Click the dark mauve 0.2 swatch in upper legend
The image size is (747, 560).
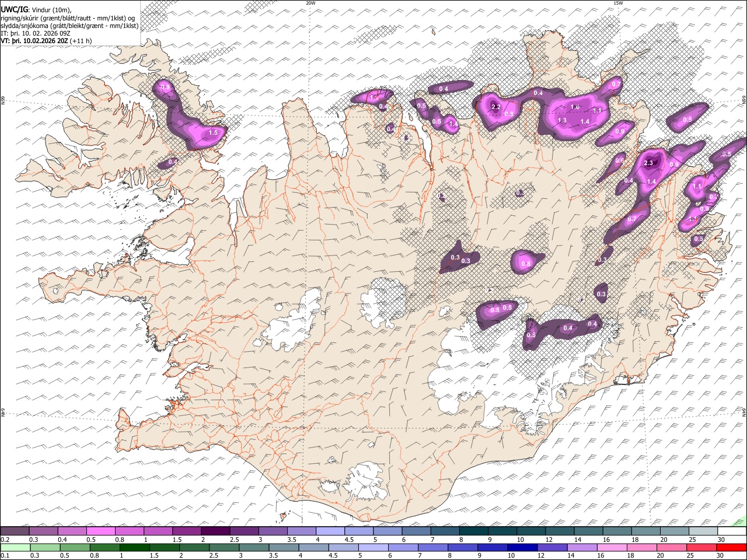point(15,531)
